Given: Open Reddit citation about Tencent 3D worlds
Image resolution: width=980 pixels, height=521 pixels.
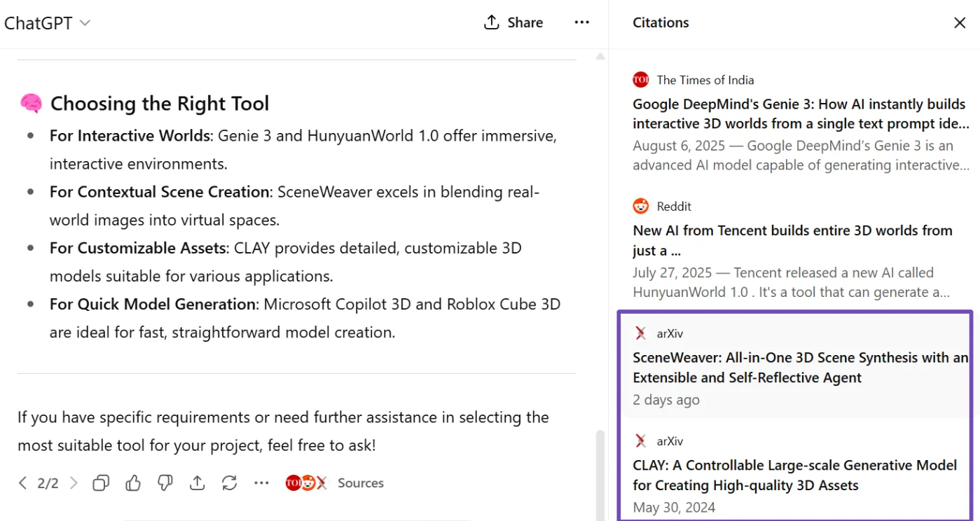Looking at the screenshot, I should click(x=792, y=240).
